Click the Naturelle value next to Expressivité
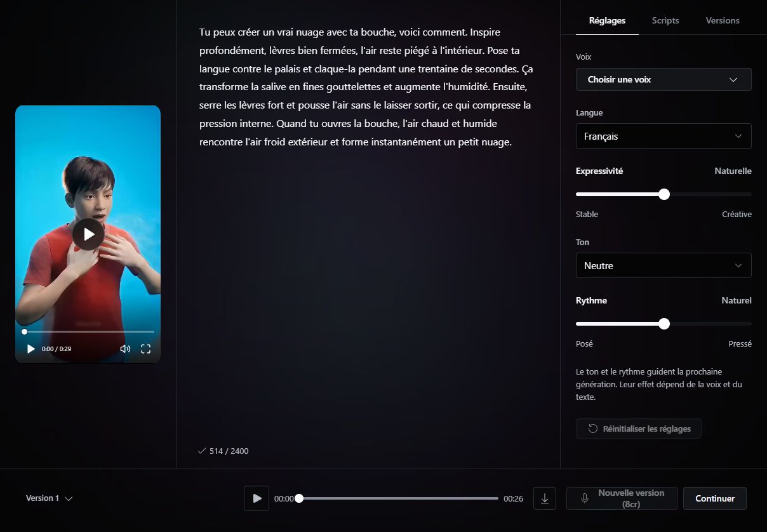The width and height of the screenshot is (767, 532). tap(733, 171)
